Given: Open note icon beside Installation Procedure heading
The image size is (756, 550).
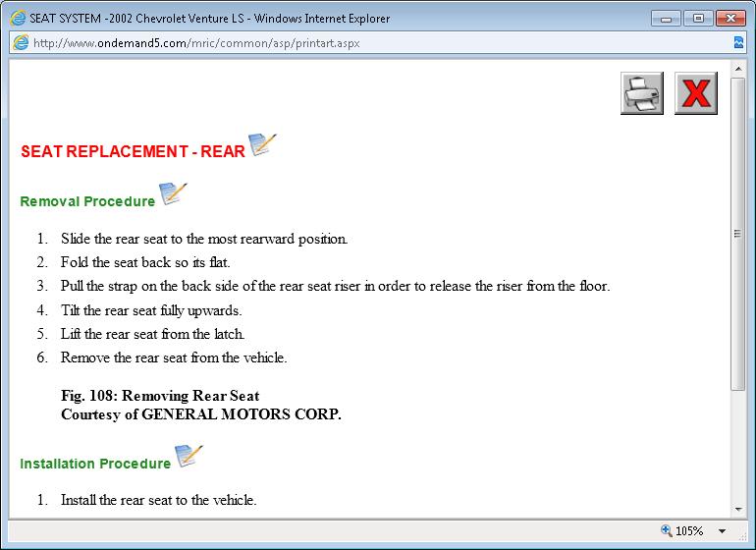Looking at the screenshot, I should [x=189, y=456].
